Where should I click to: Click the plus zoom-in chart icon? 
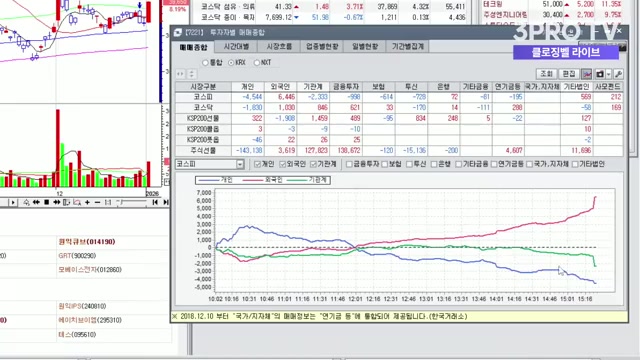pyautogui.click(x=87, y=202)
